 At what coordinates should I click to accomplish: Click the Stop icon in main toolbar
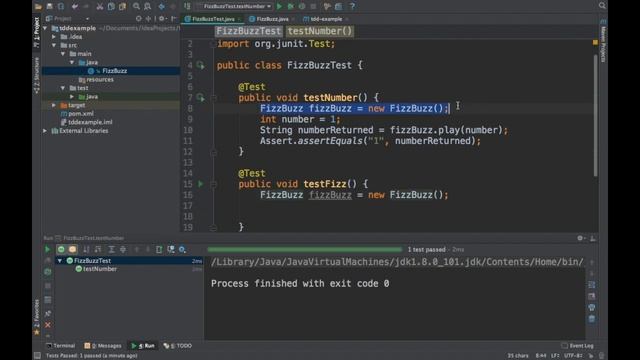(x=313, y=6)
